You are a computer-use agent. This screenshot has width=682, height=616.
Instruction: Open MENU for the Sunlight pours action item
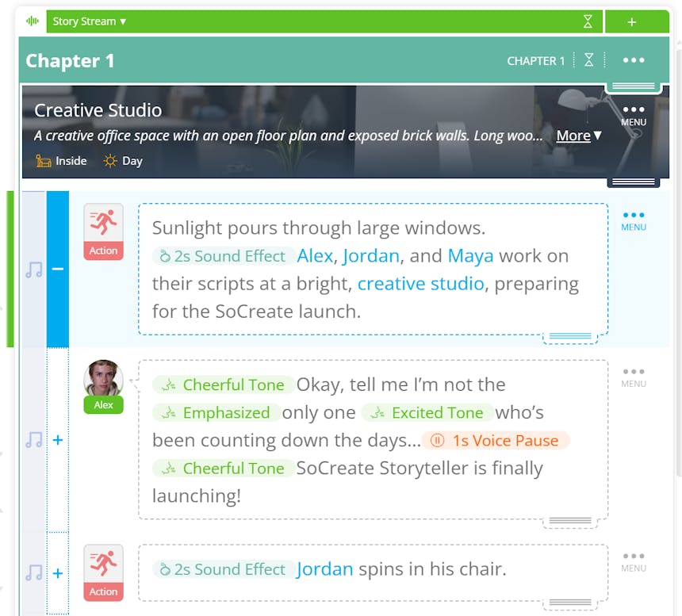coord(634,221)
